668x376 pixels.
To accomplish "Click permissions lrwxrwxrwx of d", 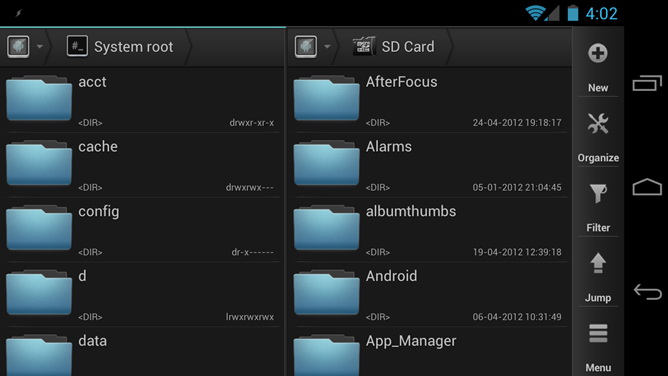I will pyautogui.click(x=250, y=317).
